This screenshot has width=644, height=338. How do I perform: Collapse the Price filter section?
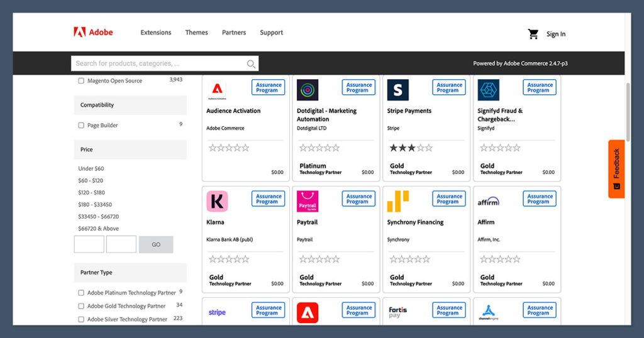(130, 150)
